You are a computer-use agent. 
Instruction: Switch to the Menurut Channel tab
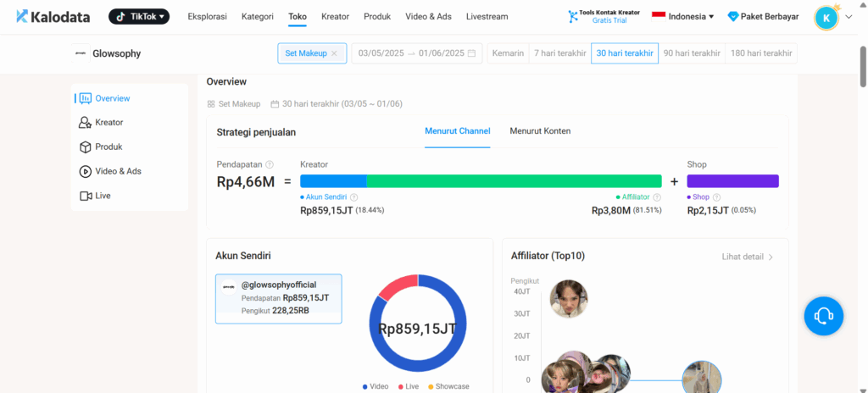(457, 131)
